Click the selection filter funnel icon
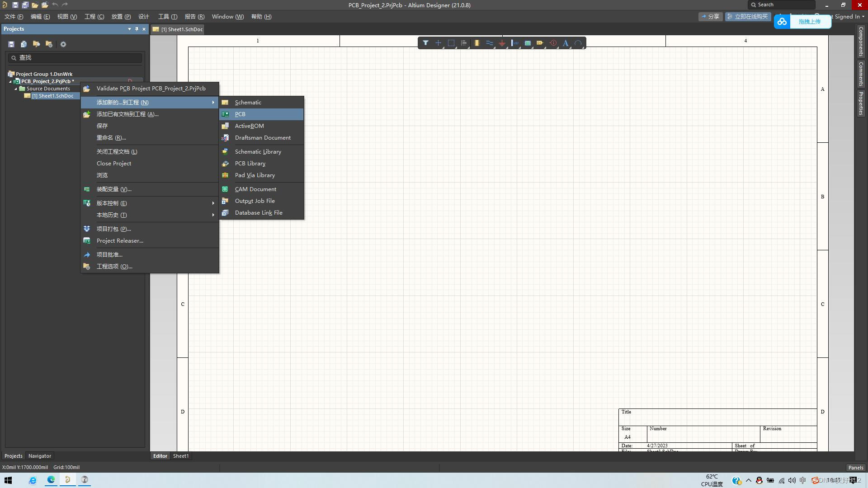Screen dimensions: 868x488 [425, 43]
